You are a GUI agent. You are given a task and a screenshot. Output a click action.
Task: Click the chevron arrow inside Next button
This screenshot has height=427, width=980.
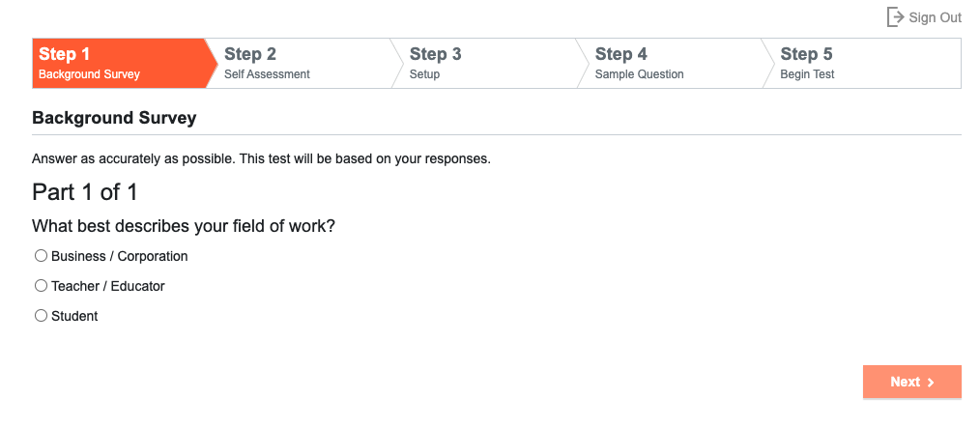pyautogui.click(x=931, y=383)
